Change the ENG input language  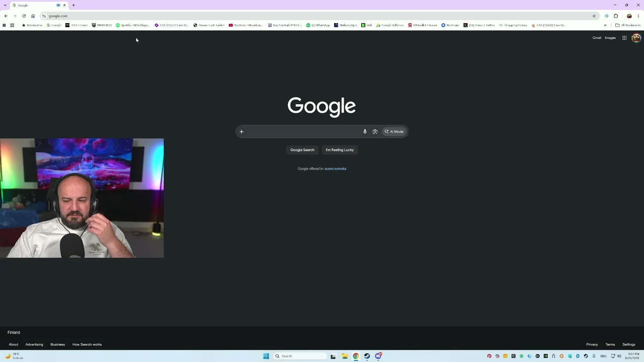[x=603, y=356]
